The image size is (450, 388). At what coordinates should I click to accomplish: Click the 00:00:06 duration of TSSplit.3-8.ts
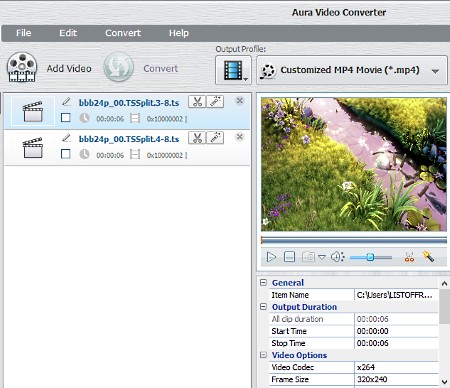[x=110, y=119]
